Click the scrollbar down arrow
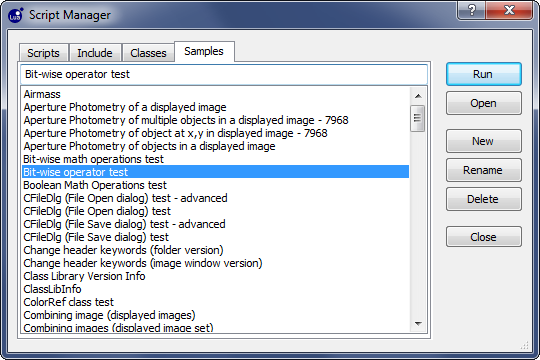This screenshot has width=540, height=360. pos(418,323)
